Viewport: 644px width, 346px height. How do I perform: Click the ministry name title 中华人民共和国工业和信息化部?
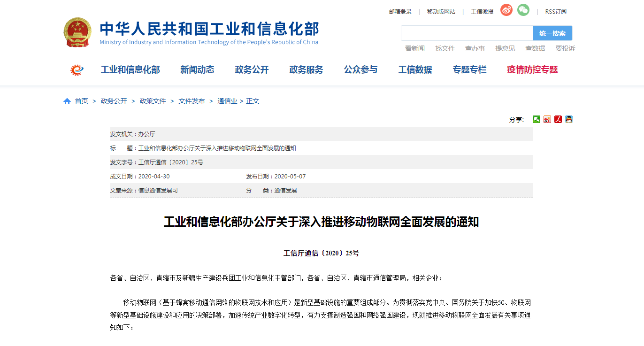209,29
